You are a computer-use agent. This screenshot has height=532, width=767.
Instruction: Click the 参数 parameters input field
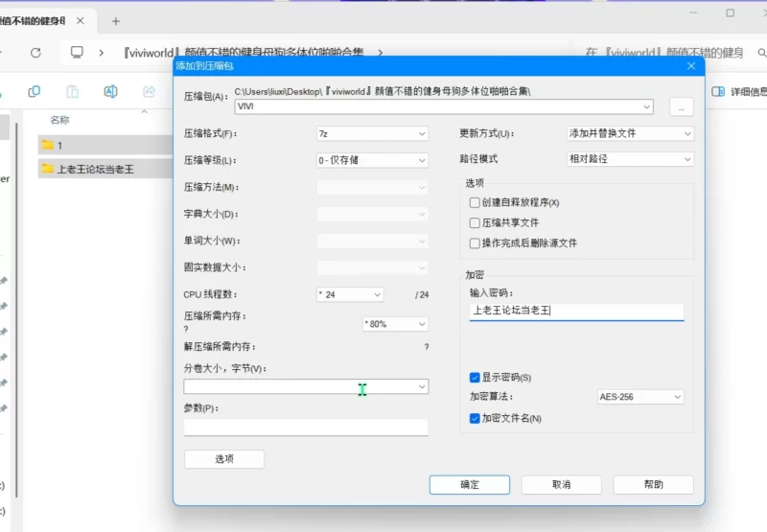point(306,428)
